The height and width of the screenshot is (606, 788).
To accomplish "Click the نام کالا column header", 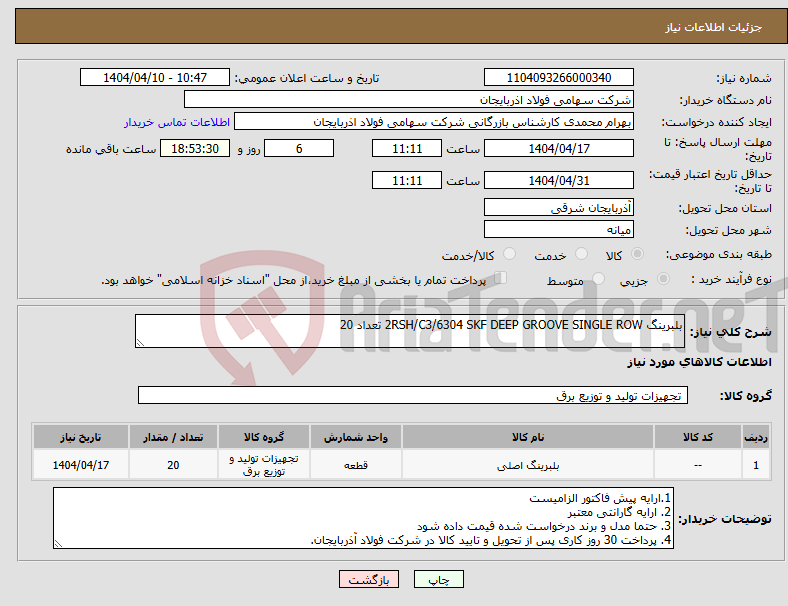I will point(528,437).
